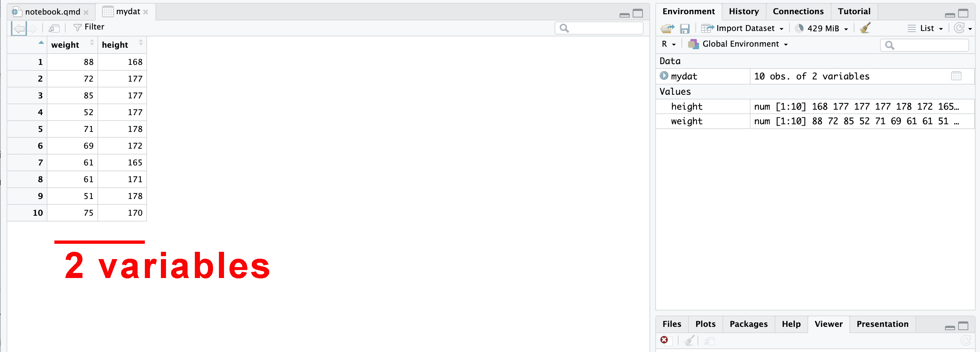Open the List view mode dropdown
Screen dimensions: 980x352
[925, 28]
